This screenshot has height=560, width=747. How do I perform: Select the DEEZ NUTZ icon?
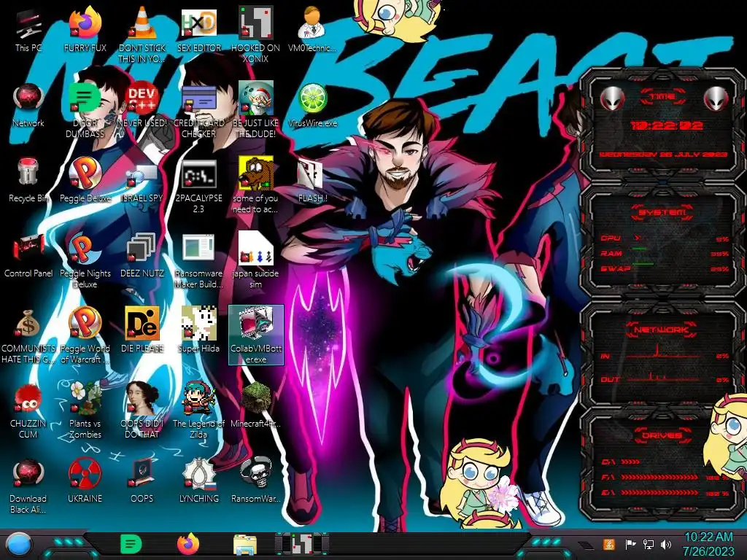tap(142, 256)
